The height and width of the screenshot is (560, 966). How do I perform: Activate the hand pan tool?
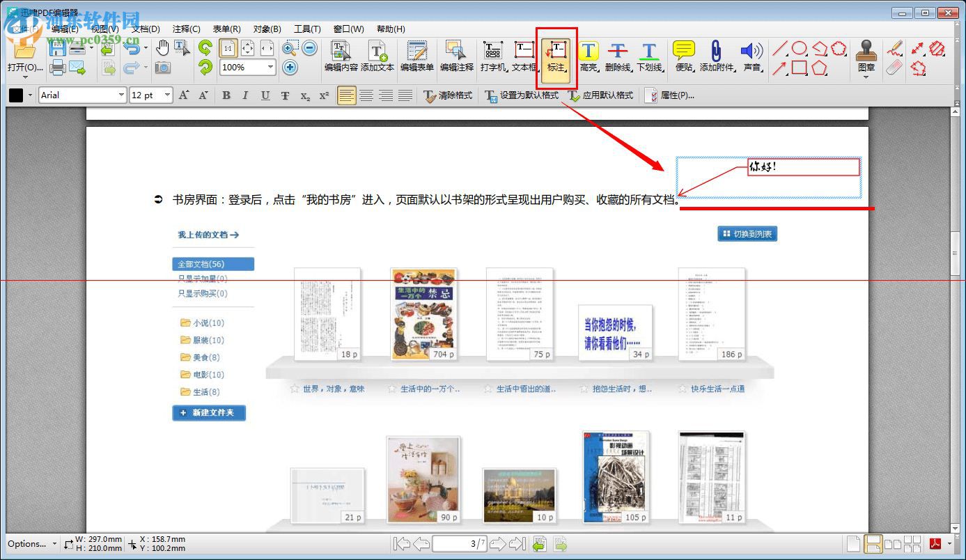click(x=162, y=47)
